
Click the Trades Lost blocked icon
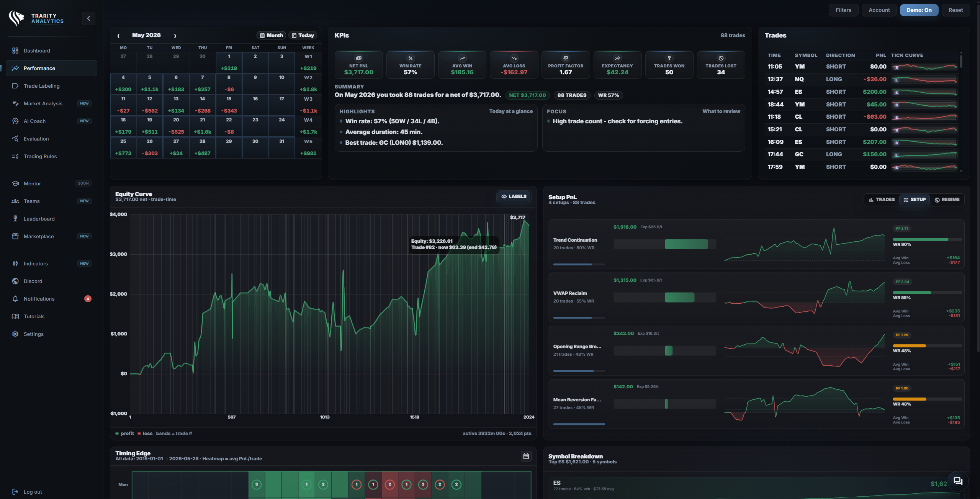pyautogui.click(x=721, y=58)
